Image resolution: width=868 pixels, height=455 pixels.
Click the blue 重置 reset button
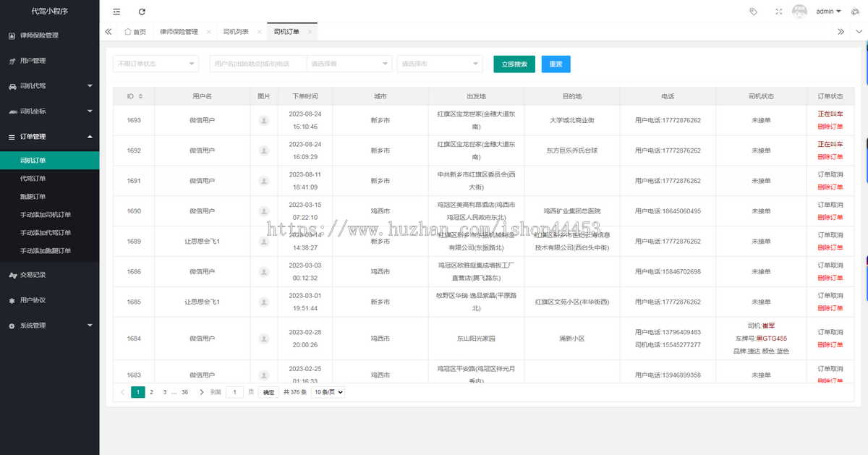point(556,64)
